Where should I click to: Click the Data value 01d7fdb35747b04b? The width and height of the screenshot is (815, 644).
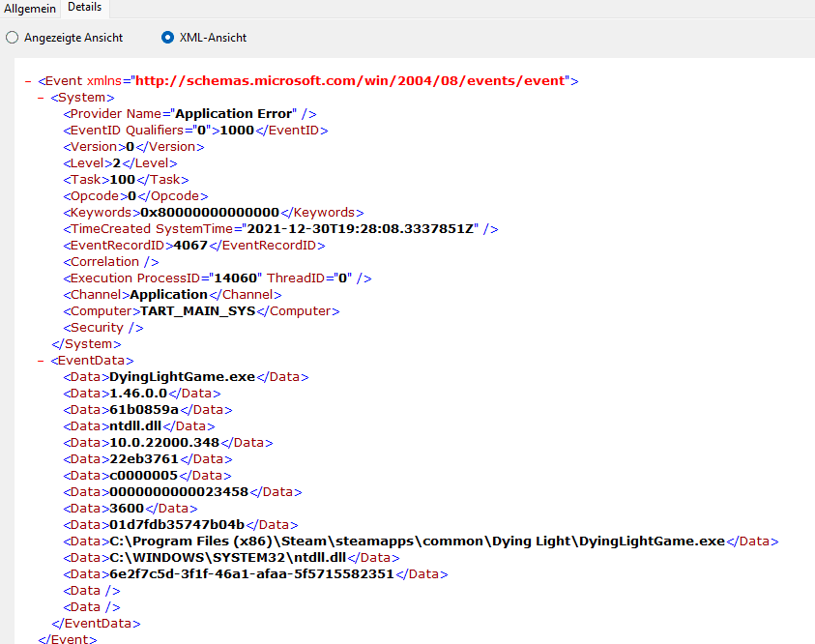(x=177, y=525)
